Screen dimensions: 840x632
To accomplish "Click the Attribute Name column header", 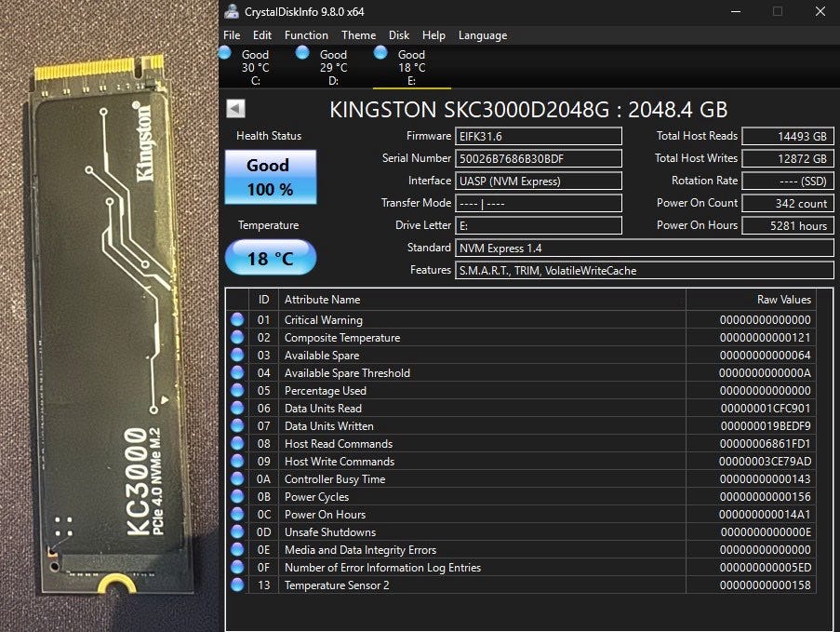I will (x=482, y=300).
